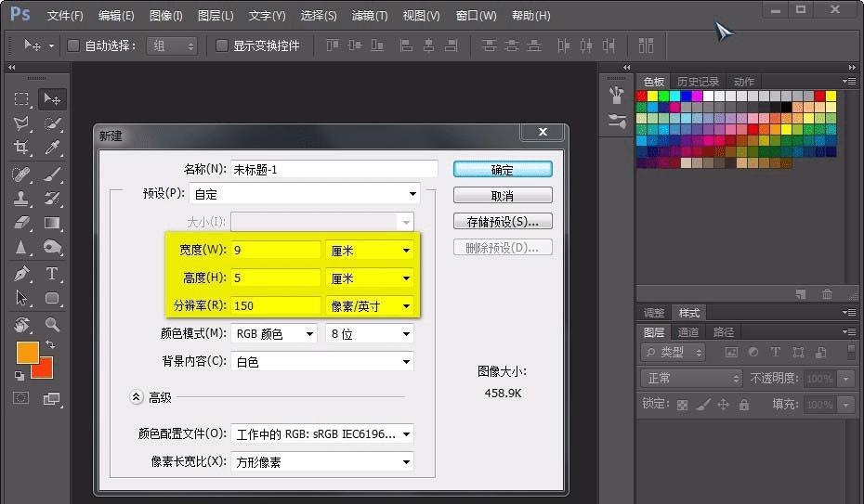The width and height of the screenshot is (864, 504).
Task: Enable the 自动选择 checkbox
Action: click(x=75, y=45)
